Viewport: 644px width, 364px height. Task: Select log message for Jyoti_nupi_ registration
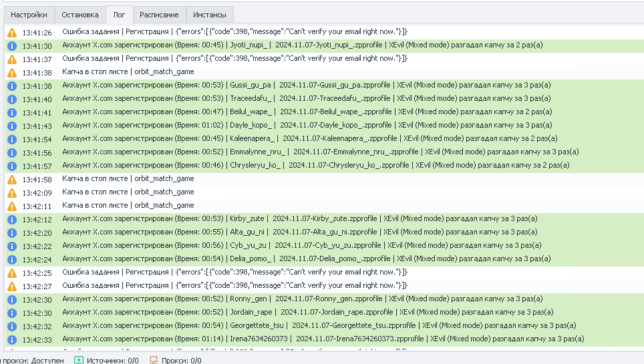click(303, 45)
